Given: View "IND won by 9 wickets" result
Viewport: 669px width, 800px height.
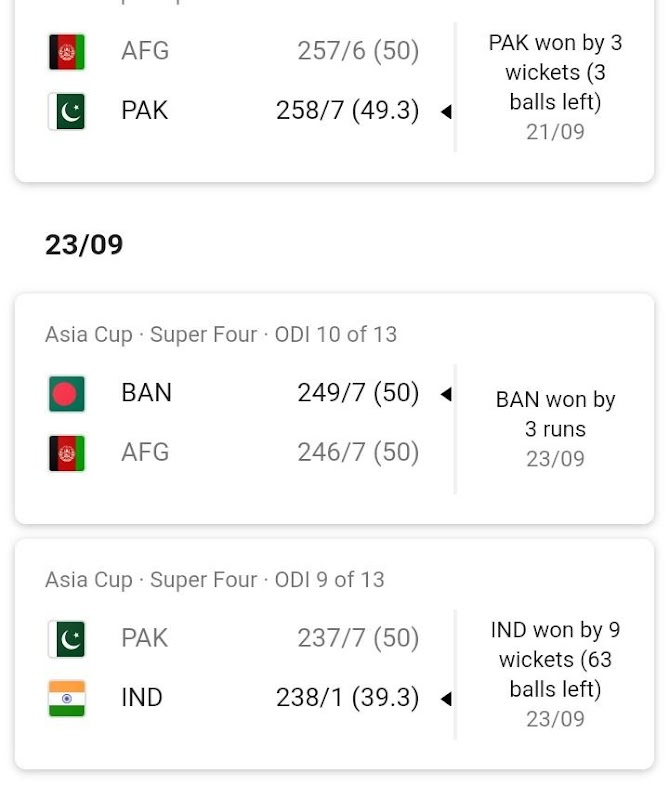Looking at the screenshot, I should click(555, 659).
